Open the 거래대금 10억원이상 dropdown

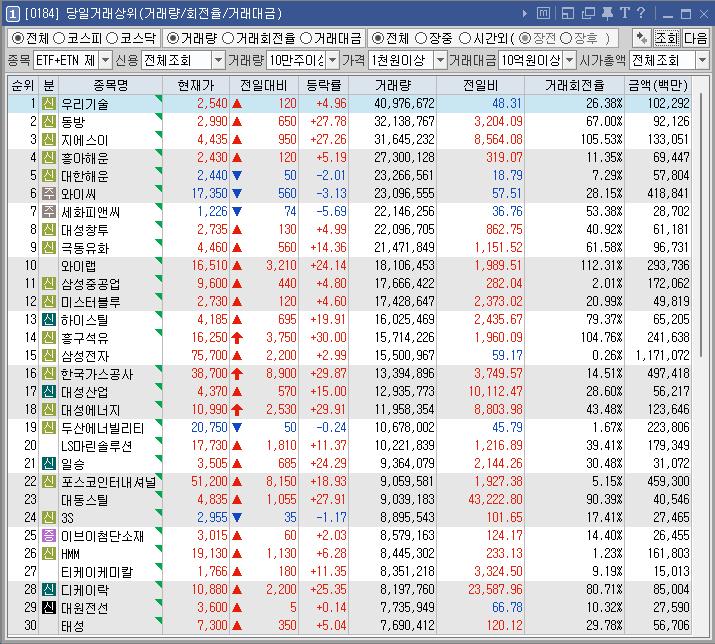[570, 60]
